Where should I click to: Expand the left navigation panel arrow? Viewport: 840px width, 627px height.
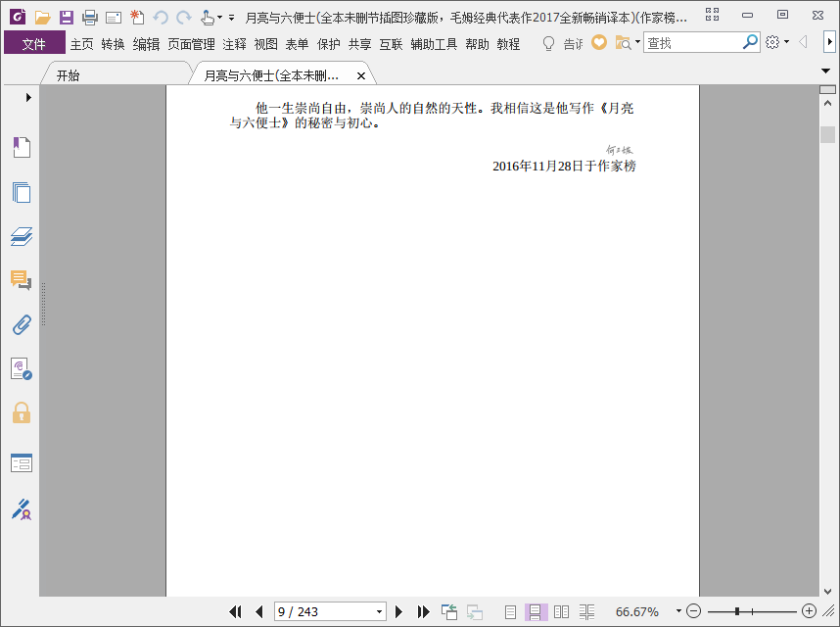point(28,98)
